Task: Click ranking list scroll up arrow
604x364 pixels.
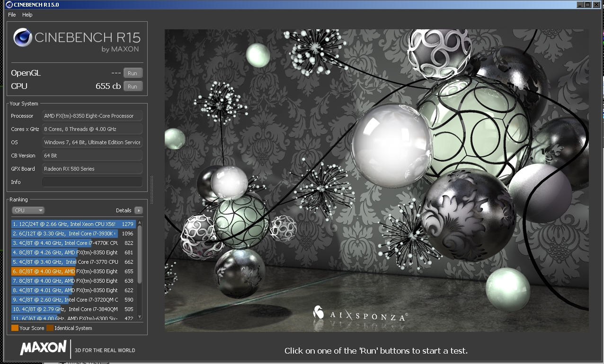Action: click(140, 223)
